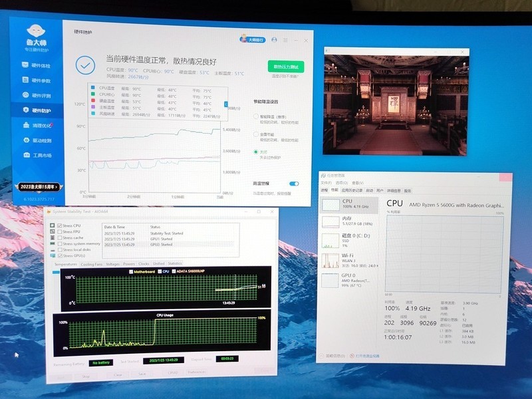
Task: Switch to the 进程 tab in Task Manager
Action: coord(325,190)
